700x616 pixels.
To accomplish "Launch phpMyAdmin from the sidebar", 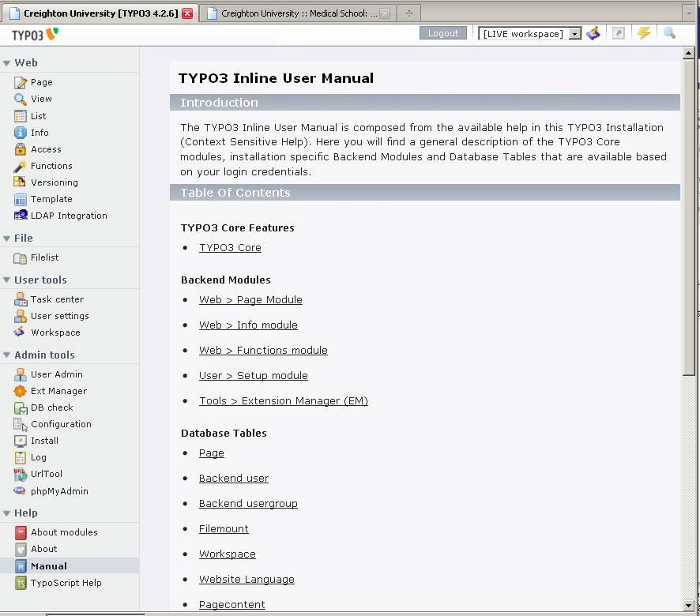I will point(59,491).
